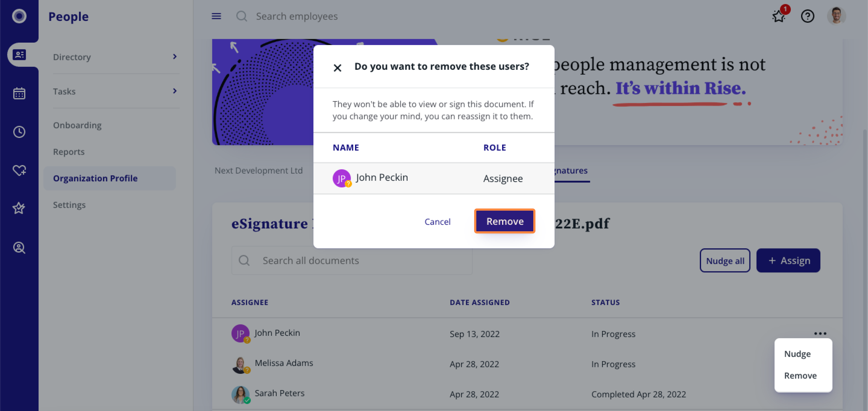Image resolution: width=868 pixels, height=411 pixels.
Task: Open the recruiting person-search sidebar icon
Action: [19, 248]
